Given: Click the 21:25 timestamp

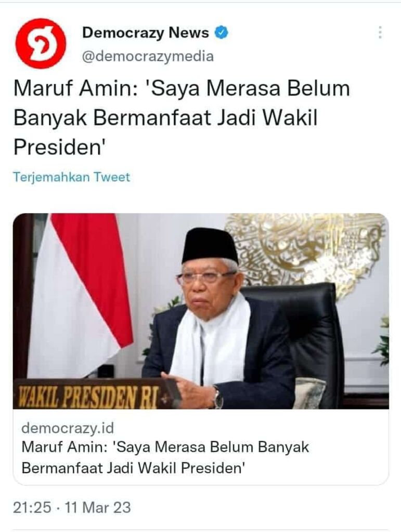Looking at the screenshot, I should tap(32, 508).
